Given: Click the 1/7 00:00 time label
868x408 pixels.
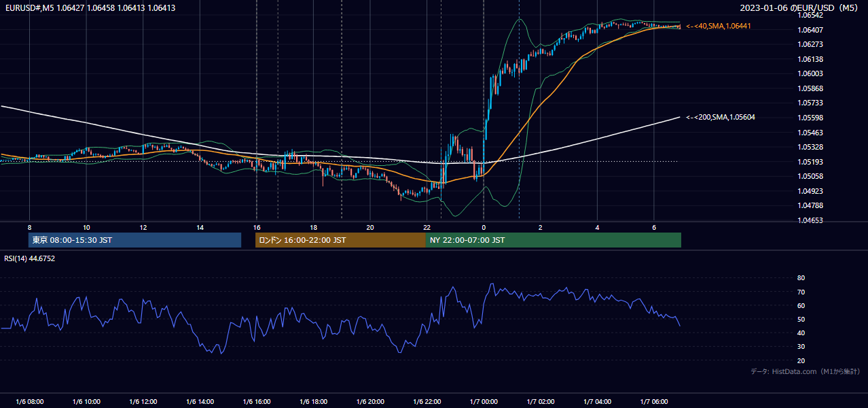Looking at the screenshot, I should pos(484,402).
